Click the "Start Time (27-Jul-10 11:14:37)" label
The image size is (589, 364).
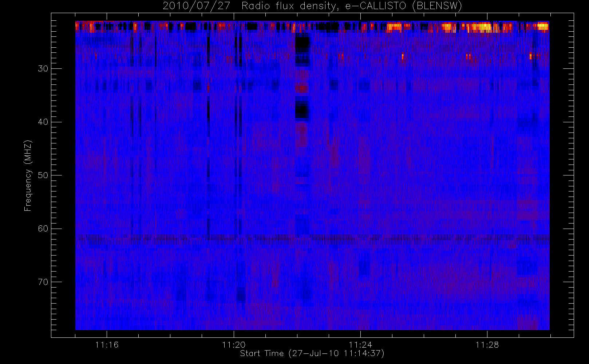tap(312, 353)
